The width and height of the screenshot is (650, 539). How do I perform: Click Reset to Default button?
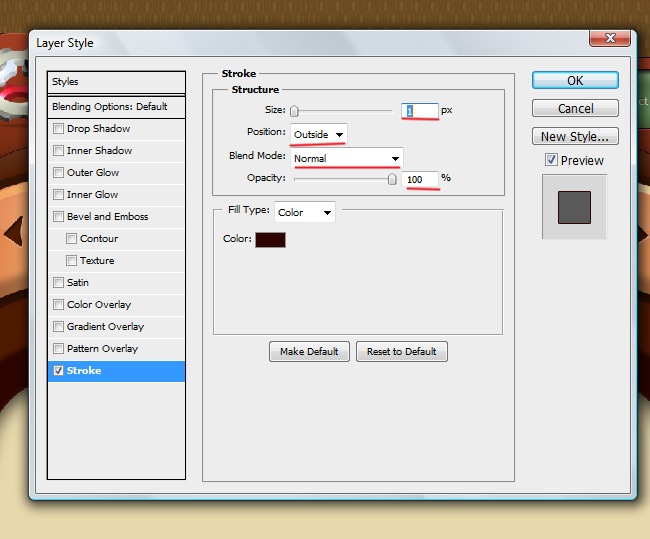pos(401,352)
